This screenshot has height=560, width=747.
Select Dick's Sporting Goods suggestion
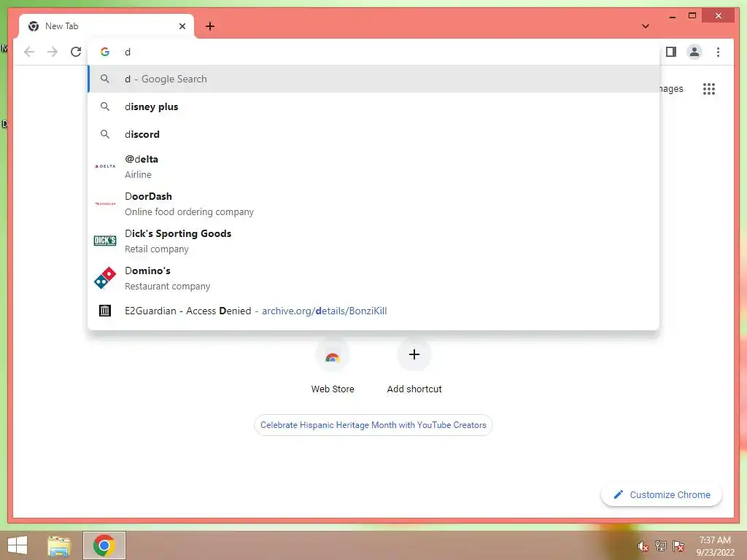coord(374,241)
